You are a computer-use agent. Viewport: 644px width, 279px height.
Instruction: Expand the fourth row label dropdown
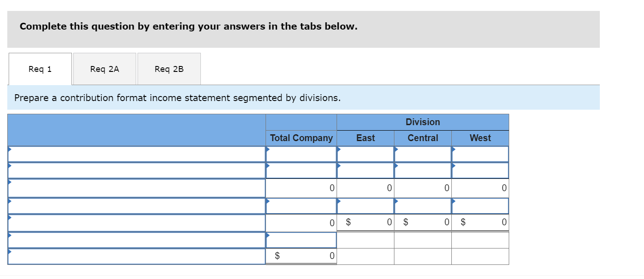click(137, 206)
